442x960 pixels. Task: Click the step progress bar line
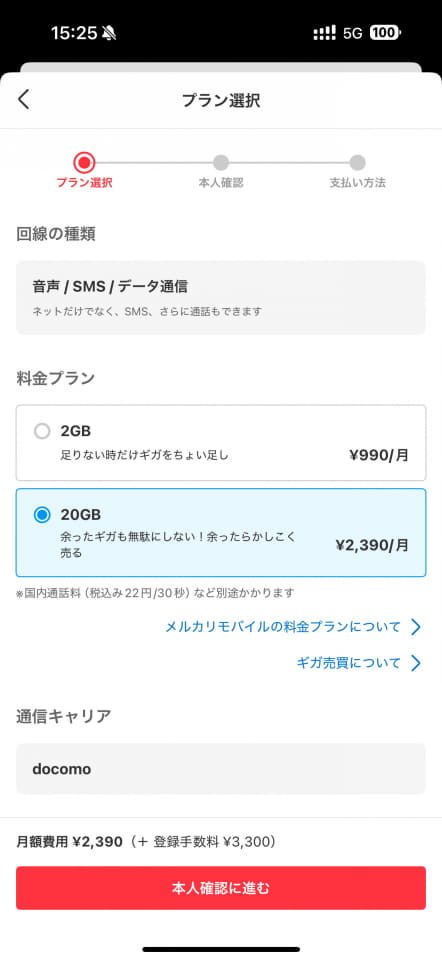pos(221,163)
